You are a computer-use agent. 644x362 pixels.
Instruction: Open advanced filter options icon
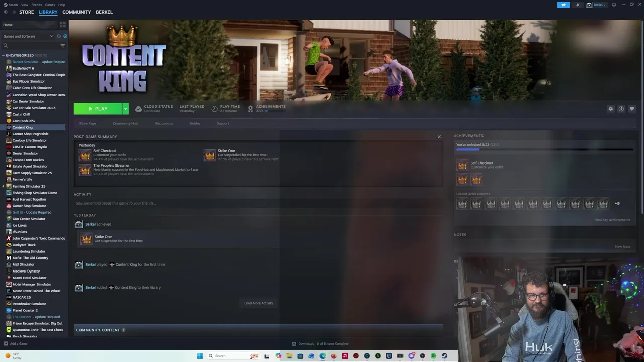point(63,46)
